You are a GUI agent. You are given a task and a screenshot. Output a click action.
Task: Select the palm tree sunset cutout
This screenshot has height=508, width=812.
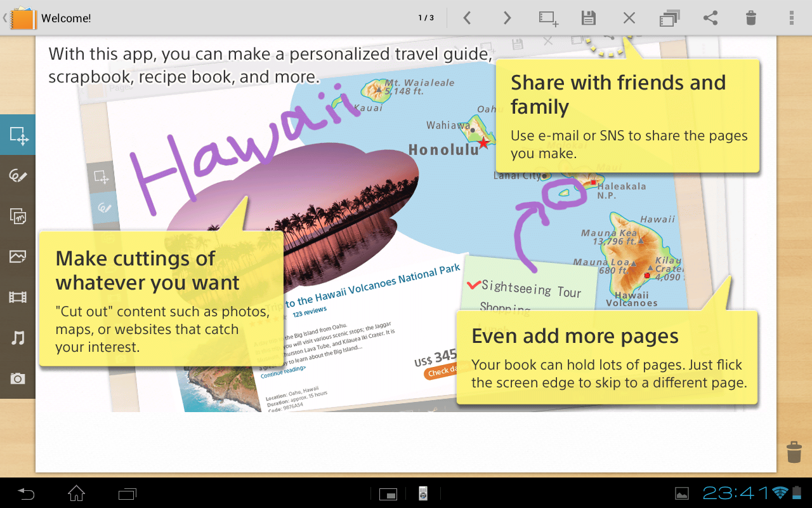tap(291, 216)
